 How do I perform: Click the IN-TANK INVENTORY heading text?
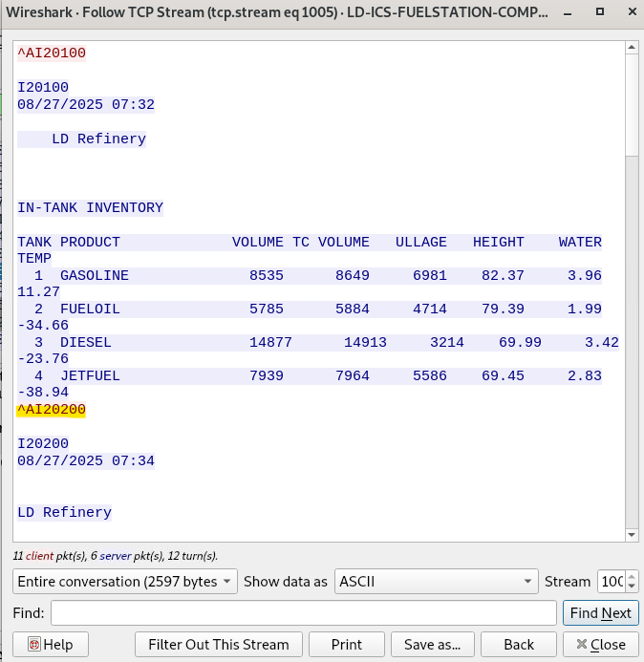[x=90, y=207]
